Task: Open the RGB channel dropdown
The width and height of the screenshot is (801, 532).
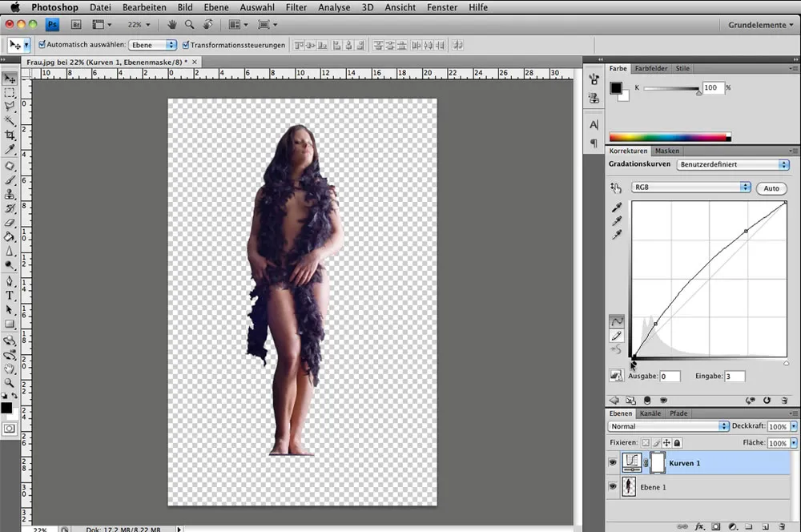Action: [690, 187]
